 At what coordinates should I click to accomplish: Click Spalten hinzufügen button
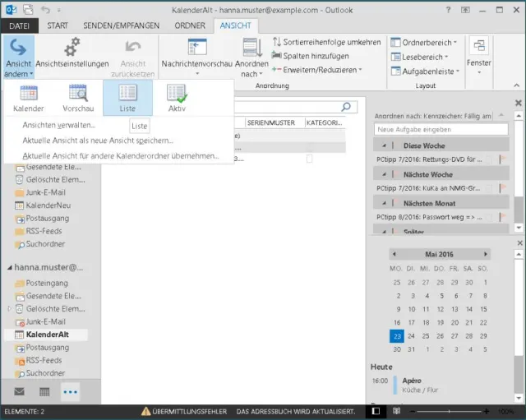[309, 56]
